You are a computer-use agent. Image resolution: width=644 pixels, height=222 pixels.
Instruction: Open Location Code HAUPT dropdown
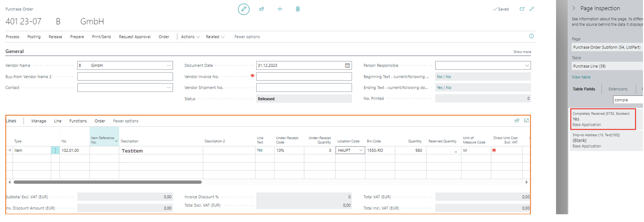pos(361,150)
